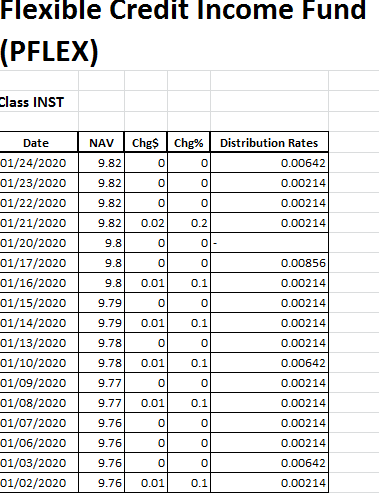379x493 pixels.
Task: Select distribution rate 0.00214 for 01/02/2020
Action: (x=269, y=483)
